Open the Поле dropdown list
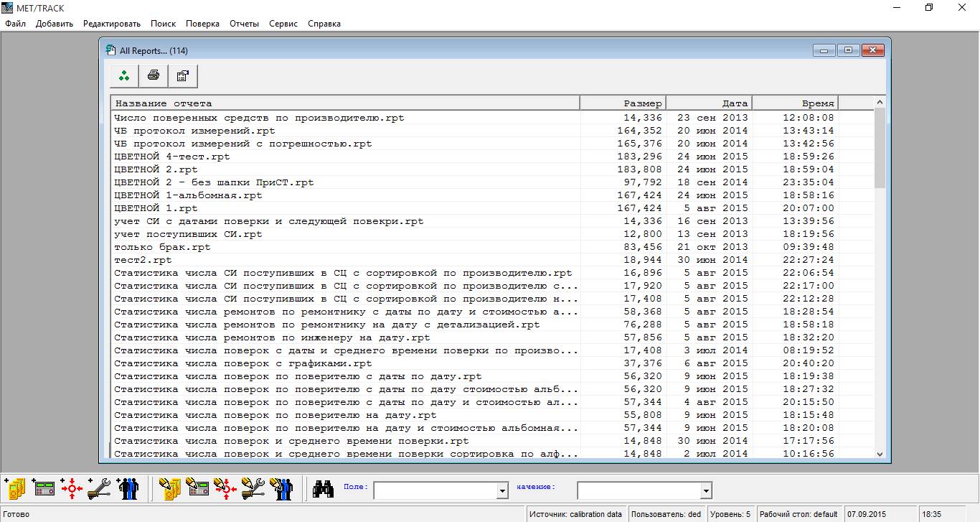 [502, 490]
